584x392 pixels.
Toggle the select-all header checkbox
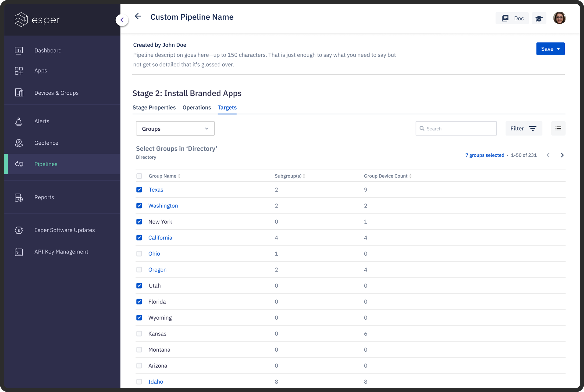139,176
